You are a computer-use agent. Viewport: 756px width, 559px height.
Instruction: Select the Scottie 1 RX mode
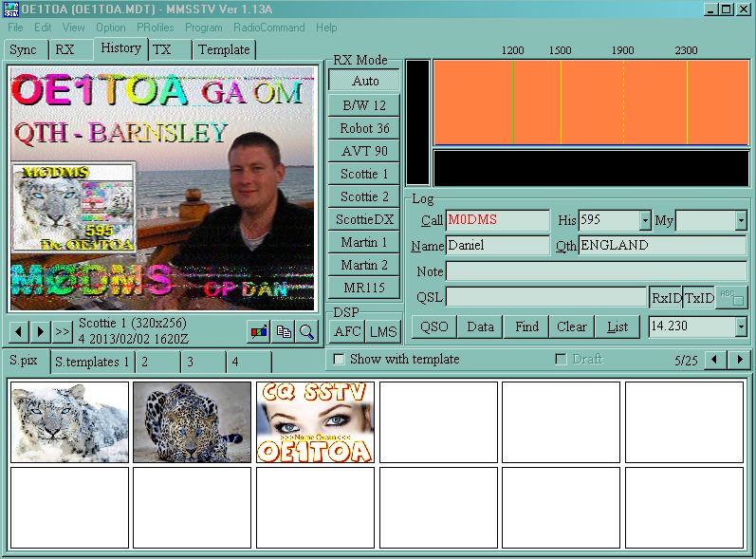tap(364, 174)
